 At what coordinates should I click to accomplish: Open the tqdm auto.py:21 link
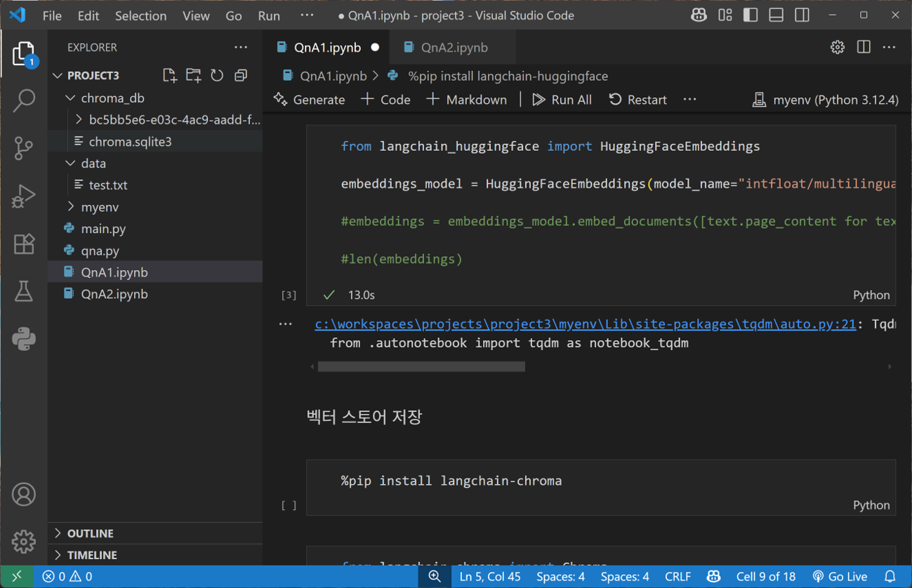pyautogui.click(x=586, y=324)
